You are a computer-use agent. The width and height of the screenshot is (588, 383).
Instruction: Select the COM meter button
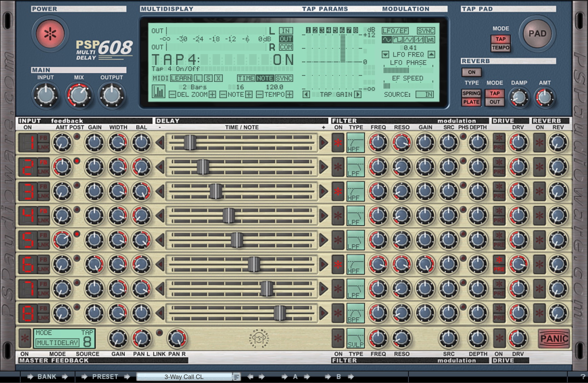click(286, 47)
